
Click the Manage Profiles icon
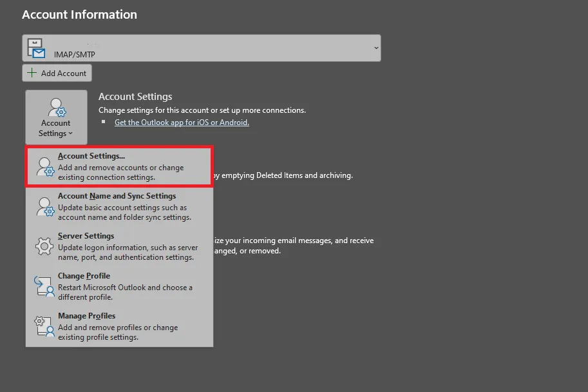[44, 326]
